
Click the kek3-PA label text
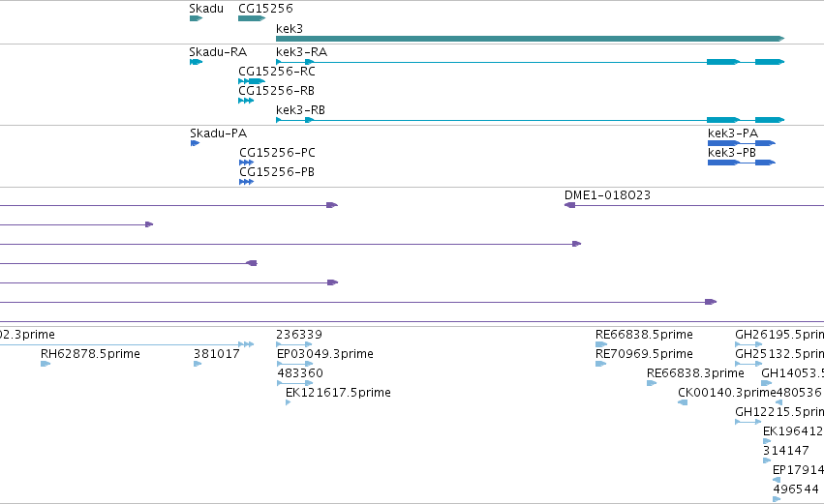click(733, 133)
